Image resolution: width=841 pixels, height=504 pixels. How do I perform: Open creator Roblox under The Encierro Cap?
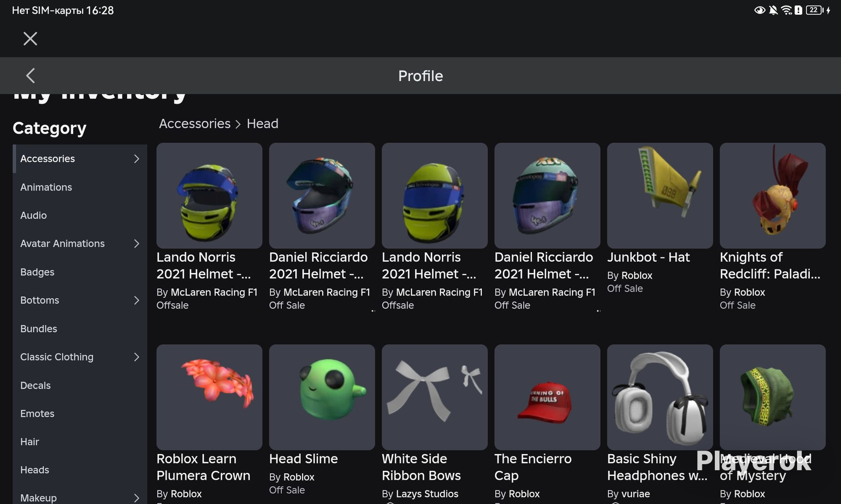524,494
